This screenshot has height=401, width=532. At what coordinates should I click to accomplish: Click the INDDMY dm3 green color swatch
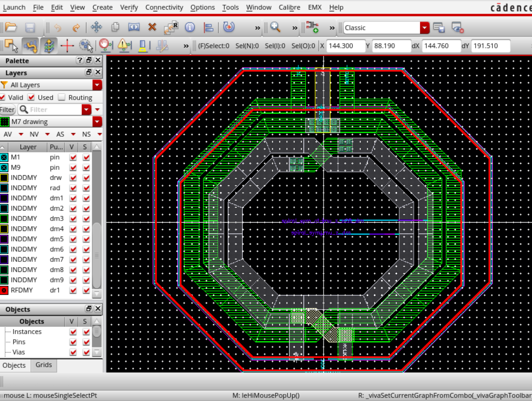tap(4, 219)
